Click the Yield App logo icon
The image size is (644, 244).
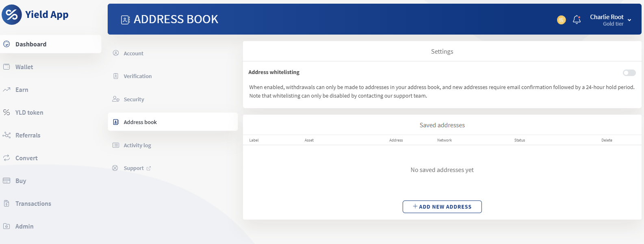pos(12,15)
